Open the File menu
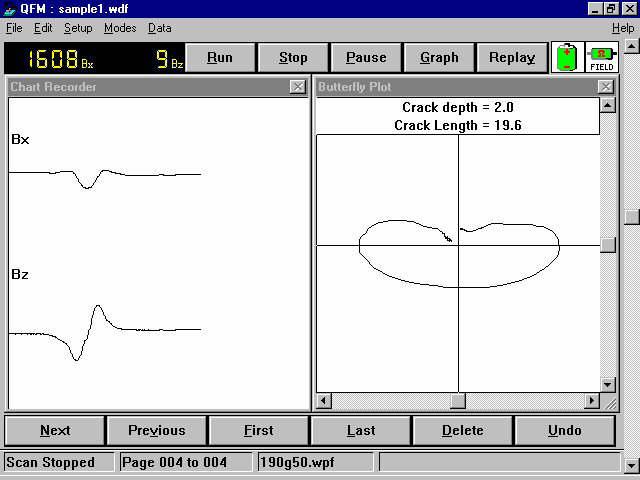The image size is (640, 480). pyautogui.click(x=14, y=28)
